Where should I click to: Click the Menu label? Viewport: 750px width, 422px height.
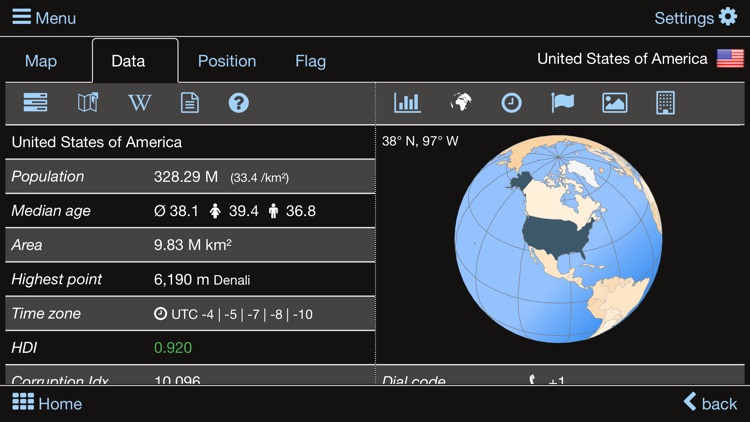pyautogui.click(x=55, y=18)
